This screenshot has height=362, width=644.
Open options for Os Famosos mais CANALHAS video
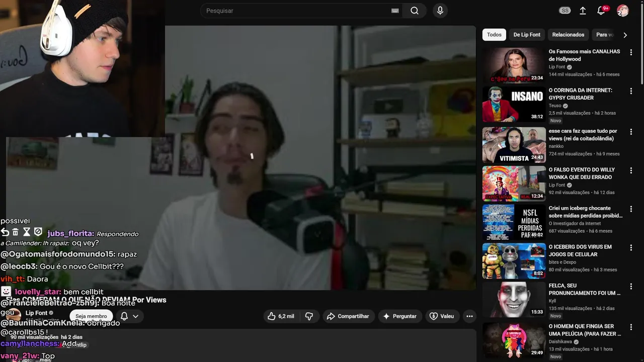coord(631,52)
